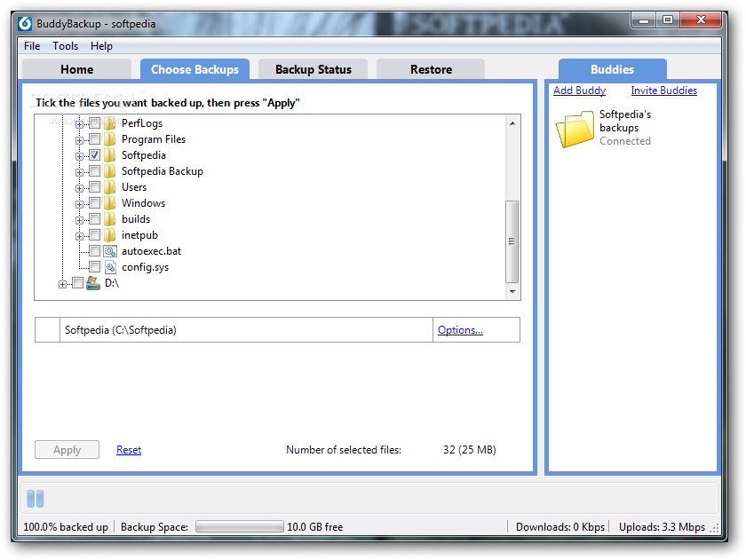Click the file tree scrollbar thumb
The width and height of the screenshot is (746, 560).
[x=512, y=241]
